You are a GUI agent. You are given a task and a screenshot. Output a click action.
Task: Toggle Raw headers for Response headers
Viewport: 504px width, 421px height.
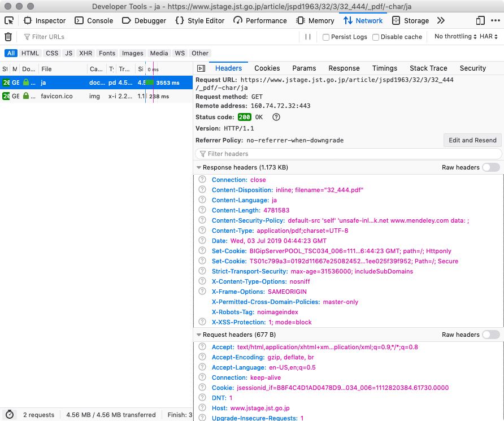pos(491,167)
